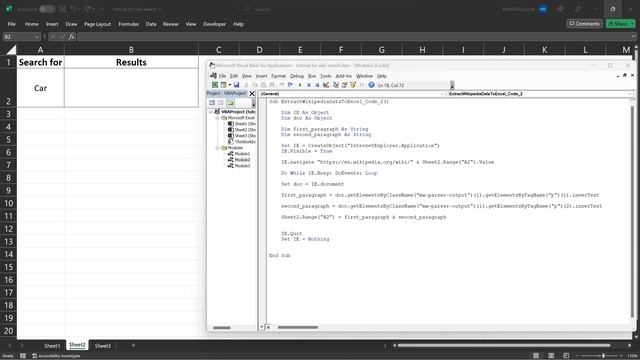Add a new sheet with plus button
Image resolution: width=640 pixels, height=360 pixels.
pyautogui.click(x=133, y=346)
